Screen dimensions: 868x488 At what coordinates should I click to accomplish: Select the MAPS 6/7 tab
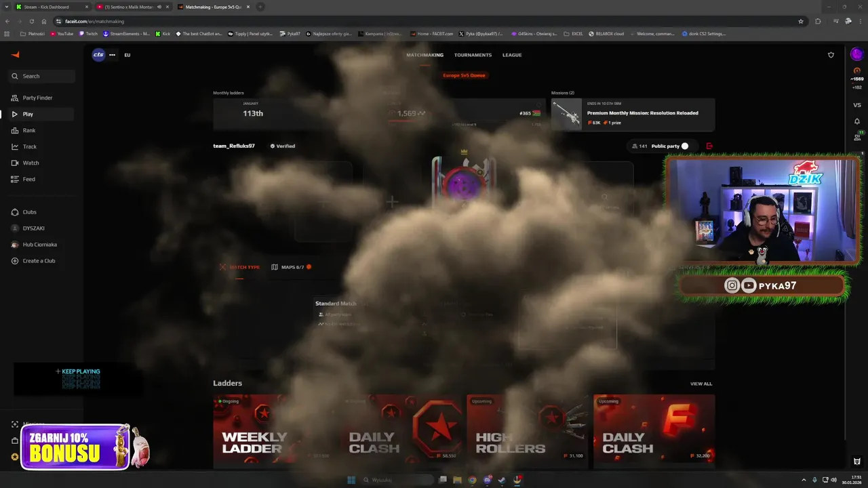pos(292,267)
